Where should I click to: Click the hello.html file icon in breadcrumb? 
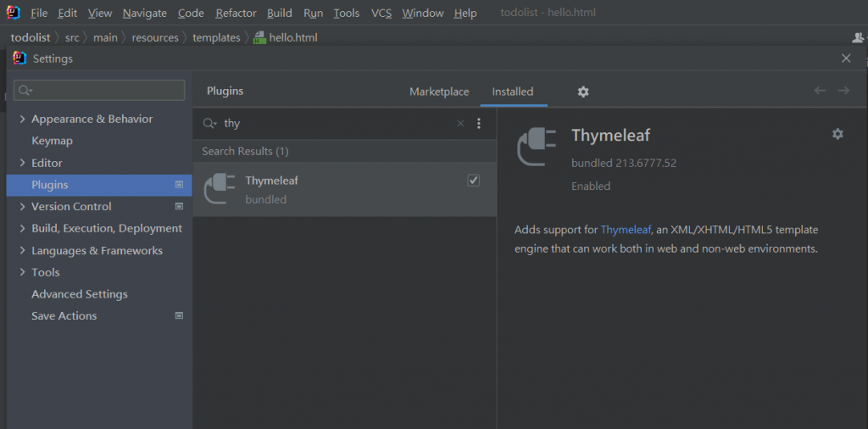259,37
